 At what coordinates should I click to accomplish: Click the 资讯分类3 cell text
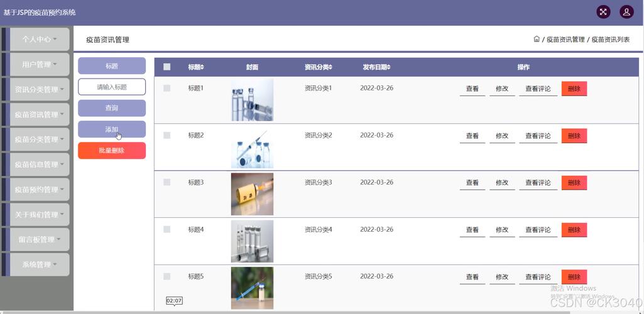click(x=319, y=182)
